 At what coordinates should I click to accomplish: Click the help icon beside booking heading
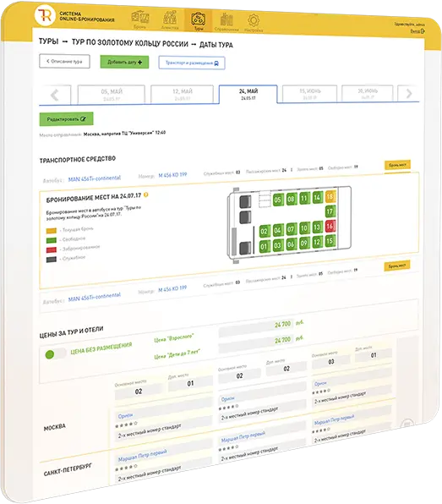point(146,194)
